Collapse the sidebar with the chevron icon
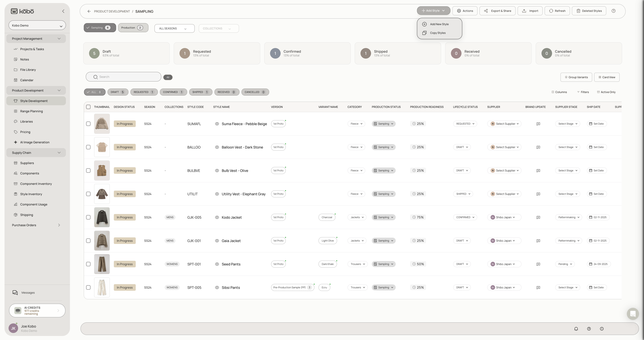Image resolution: width=644 pixels, height=340 pixels. click(63, 11)
